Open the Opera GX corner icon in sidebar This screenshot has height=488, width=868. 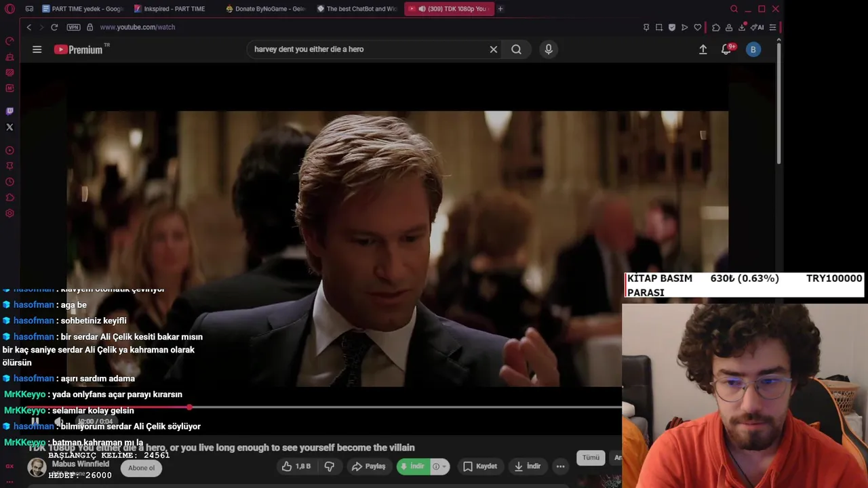pos(9,466)
